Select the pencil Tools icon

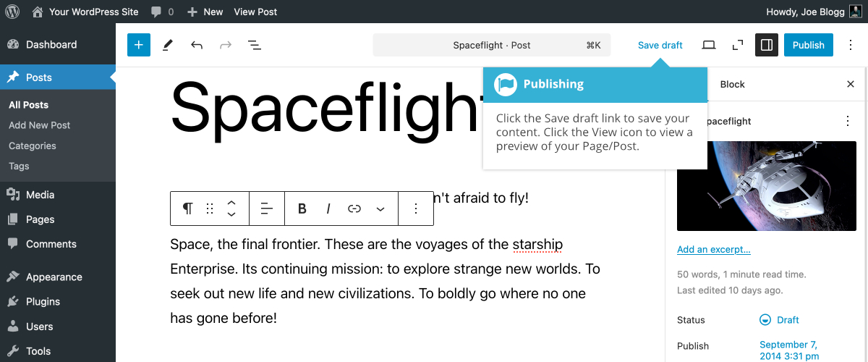(168, 45)
